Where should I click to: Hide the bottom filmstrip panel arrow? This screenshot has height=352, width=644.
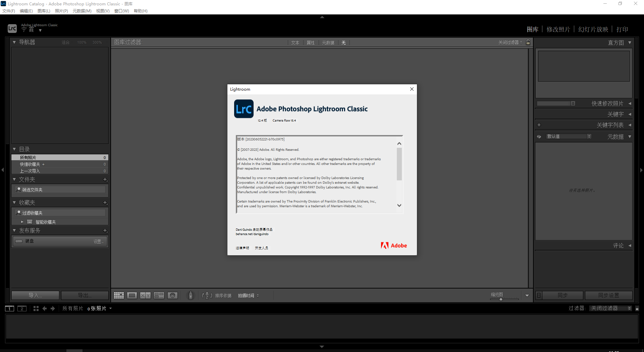(322, 346)
